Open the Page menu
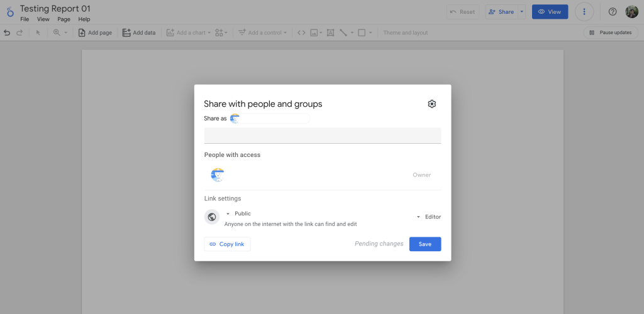This screenshot has width=644, height=314. coord(64,19)
